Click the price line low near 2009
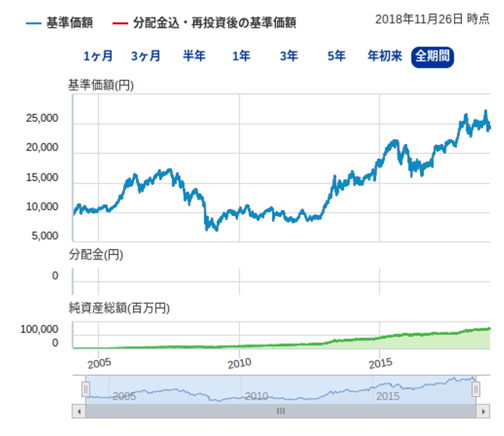The width and height of the screenshot is (504, 436). (209, 228)
